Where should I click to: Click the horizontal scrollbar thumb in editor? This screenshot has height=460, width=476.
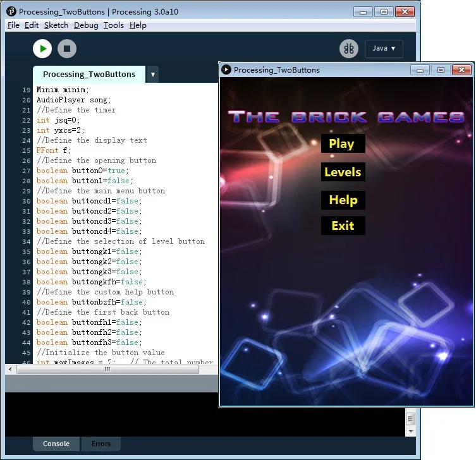coord(107,369)
